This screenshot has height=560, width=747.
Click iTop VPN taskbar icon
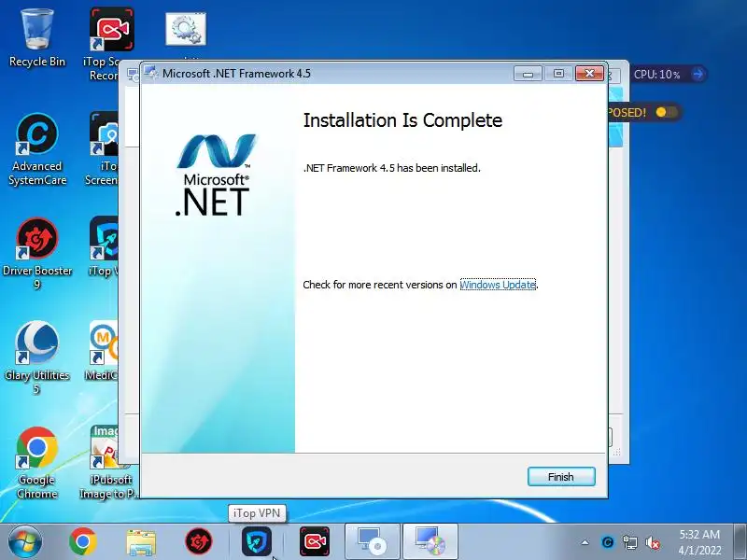[257, 541]
